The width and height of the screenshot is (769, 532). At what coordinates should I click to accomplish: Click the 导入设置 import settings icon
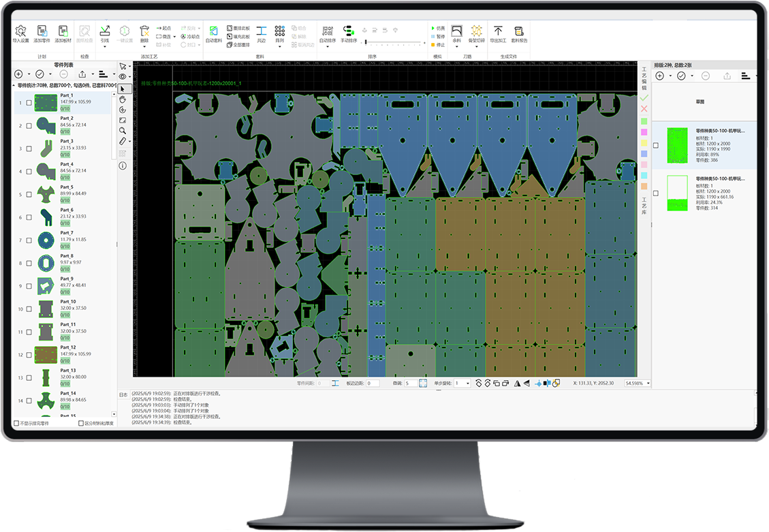point(20,32)
